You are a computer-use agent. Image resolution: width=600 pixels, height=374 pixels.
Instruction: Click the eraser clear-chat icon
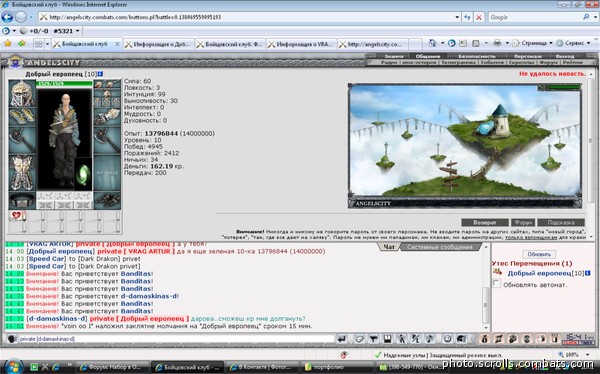point(359,339)
